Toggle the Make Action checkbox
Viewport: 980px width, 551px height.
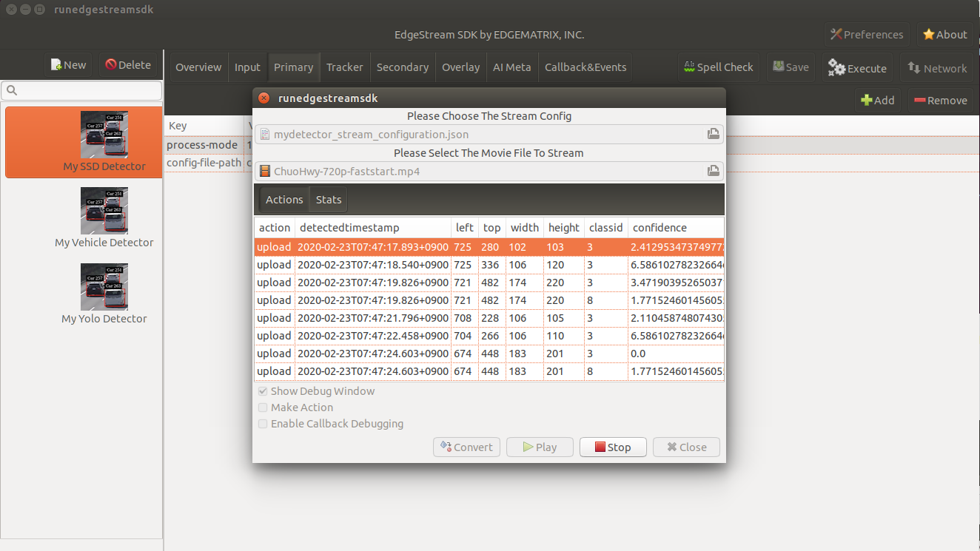tap(263, 408)
